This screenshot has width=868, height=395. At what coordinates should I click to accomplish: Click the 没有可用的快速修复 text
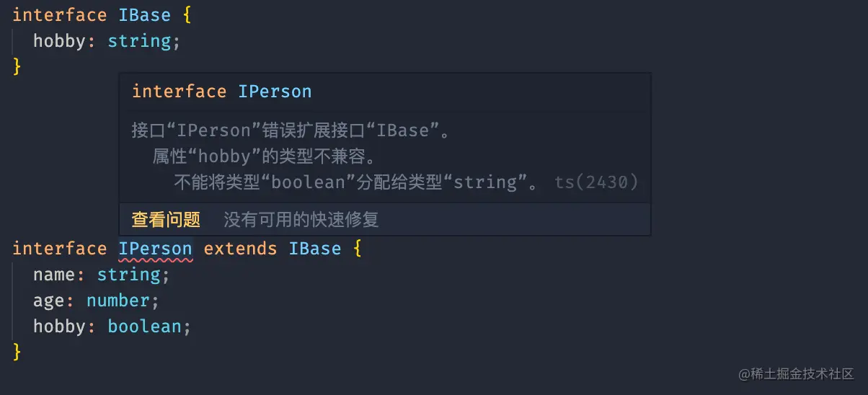(x=301, y=219)
